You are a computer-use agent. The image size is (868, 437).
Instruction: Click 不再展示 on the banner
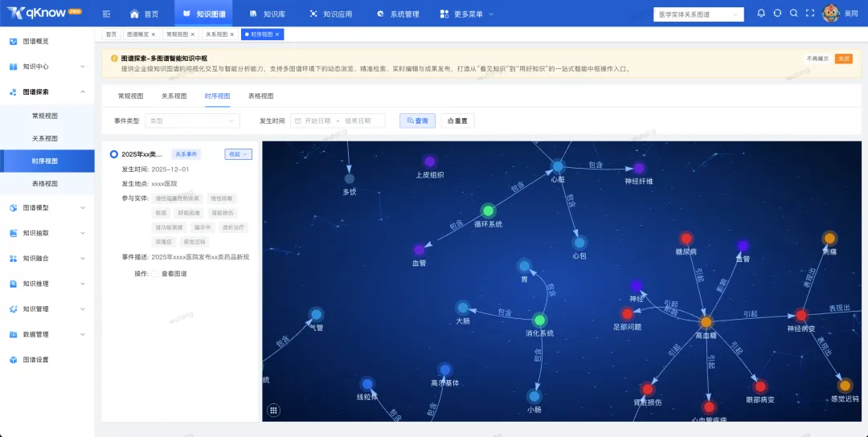pyautogui.click(x=817, y=59)
